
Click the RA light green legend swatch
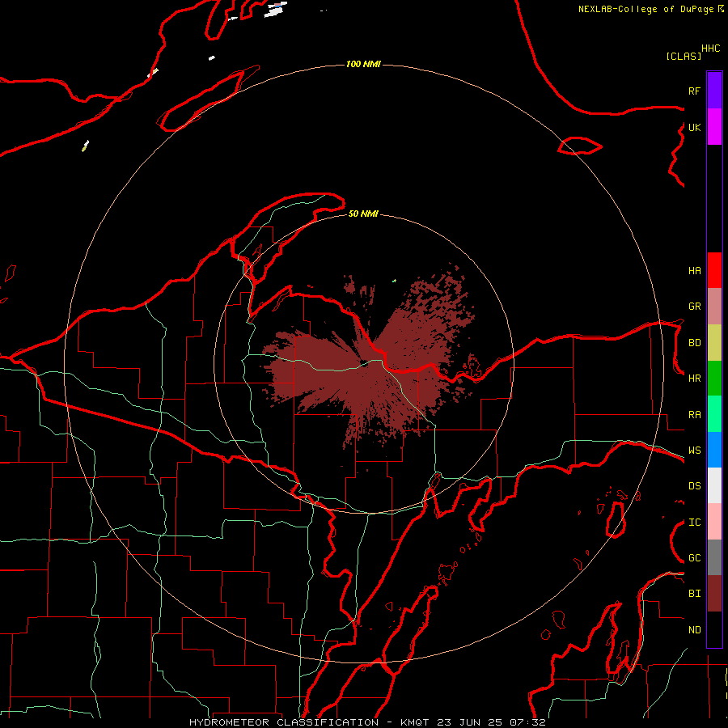coord(714,414)
